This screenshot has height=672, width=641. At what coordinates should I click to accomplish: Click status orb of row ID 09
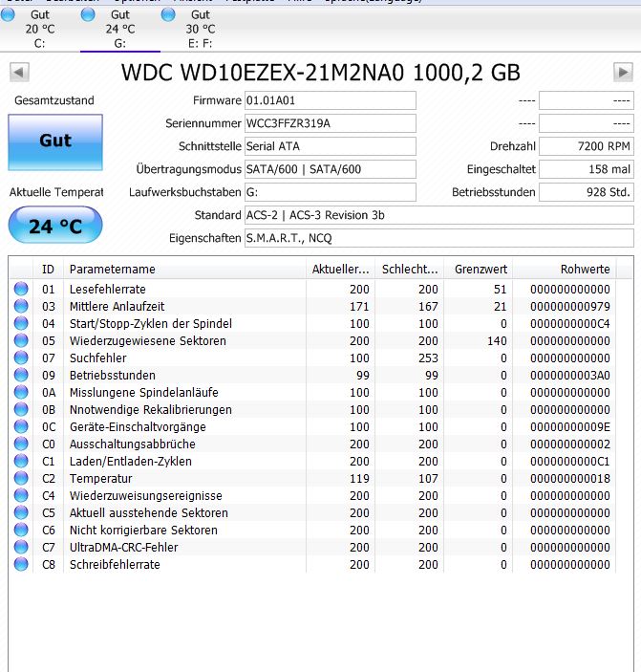click(x=21, y=375)
